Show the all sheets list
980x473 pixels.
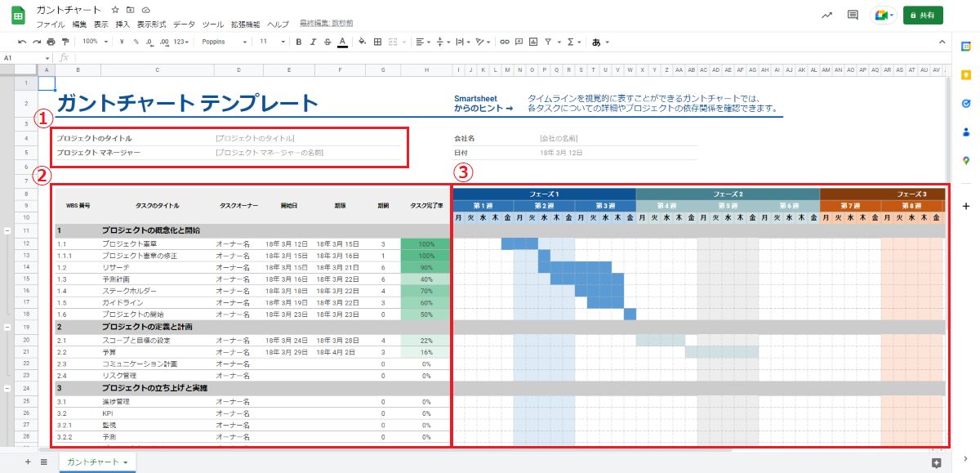pyautogui.click(x=44, y=462)
